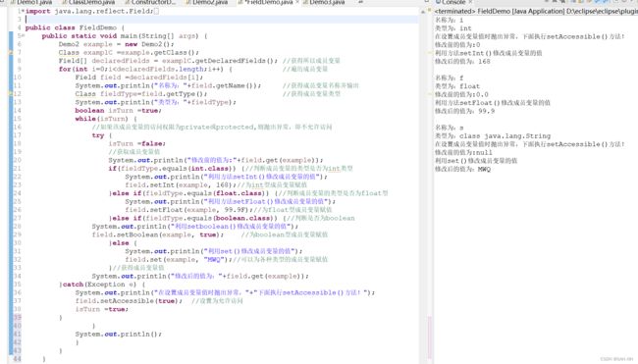This screenshot has width=638, height=364.
Task: Click console output line ending in ':null'
Action: (x=463, y=152)
